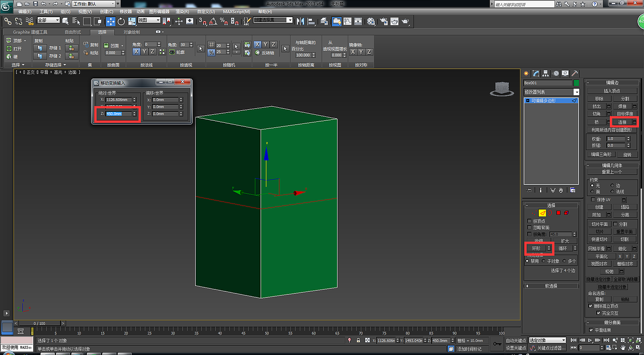Screen dimensions: 644x355
Task: Toggle Angle Snap icon
Action: tap(213, 21)
